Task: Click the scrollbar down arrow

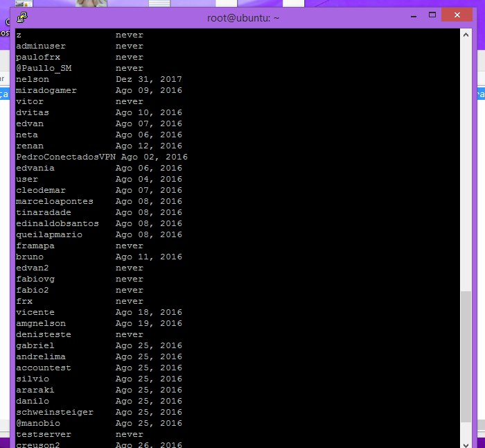Action: tap(466, 445)
